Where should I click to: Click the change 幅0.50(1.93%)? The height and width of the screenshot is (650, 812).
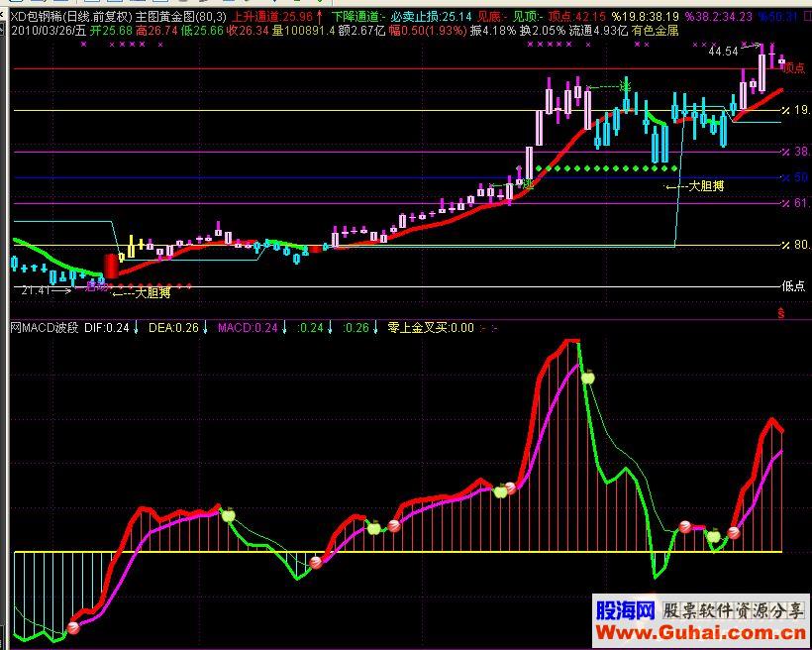pyautogui.click(x=428, y=31)
